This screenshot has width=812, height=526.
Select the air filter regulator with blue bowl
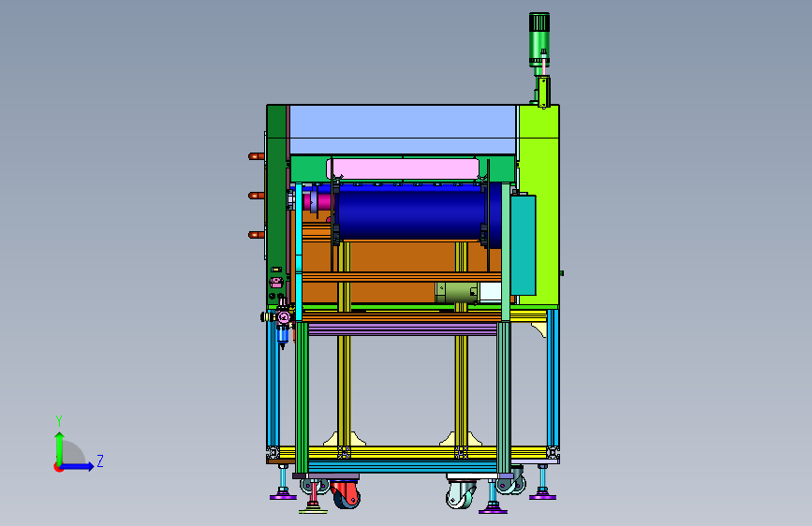pyautogui.click(x=283, y=324)
